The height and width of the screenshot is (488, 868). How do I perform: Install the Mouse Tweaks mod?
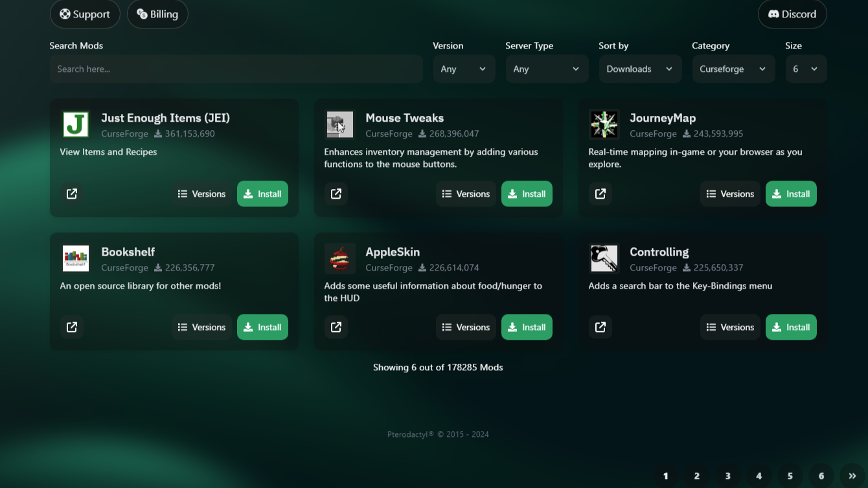(x=527, y=194)
